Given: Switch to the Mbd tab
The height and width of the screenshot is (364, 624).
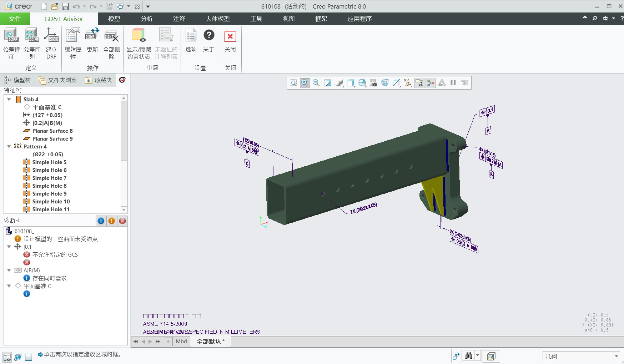Looking at the screenshot, I should 181,342.
